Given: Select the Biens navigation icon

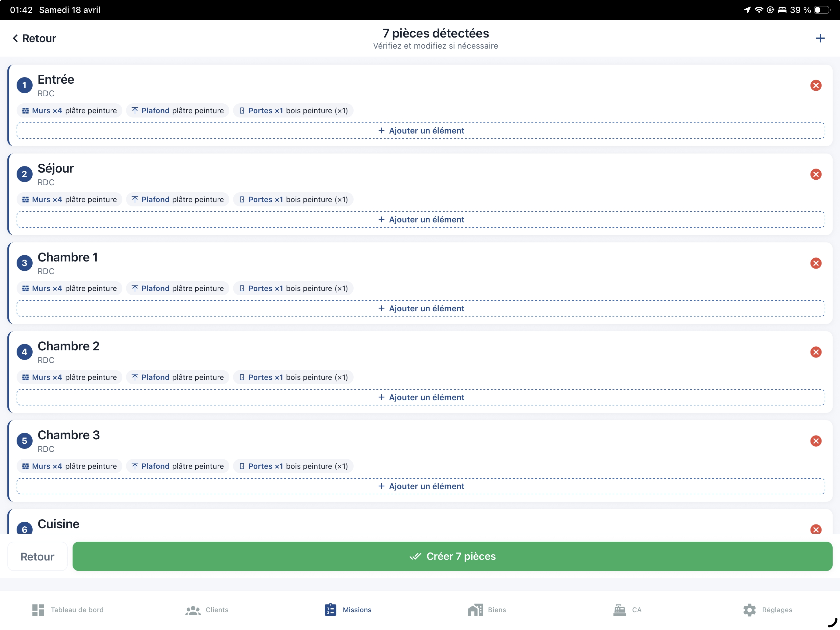Looking at the screenshot, I should [x=474, y=610].
